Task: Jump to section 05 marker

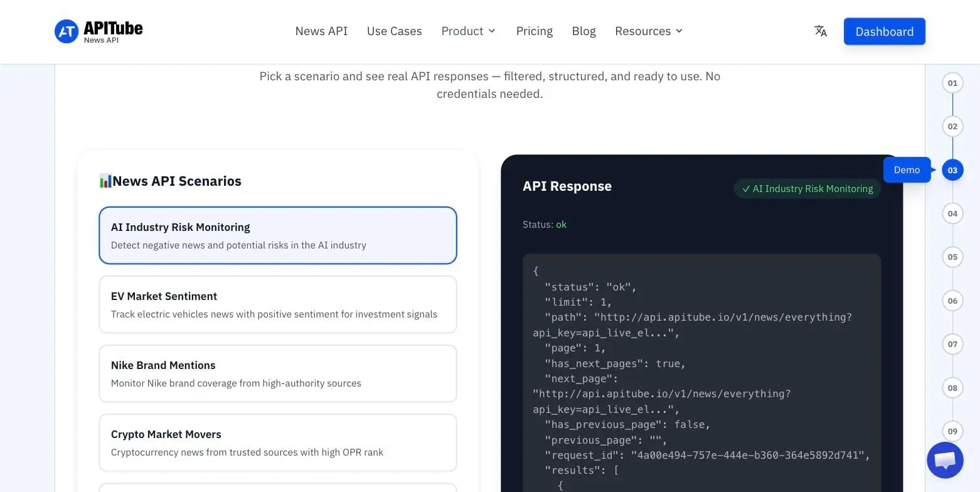Action: pyautogui.click(x=952, y=257)
